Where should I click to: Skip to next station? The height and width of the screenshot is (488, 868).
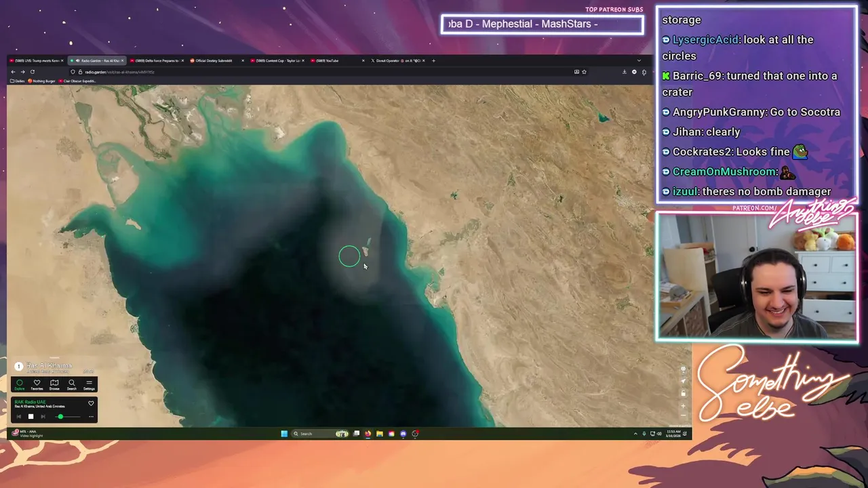43,417
